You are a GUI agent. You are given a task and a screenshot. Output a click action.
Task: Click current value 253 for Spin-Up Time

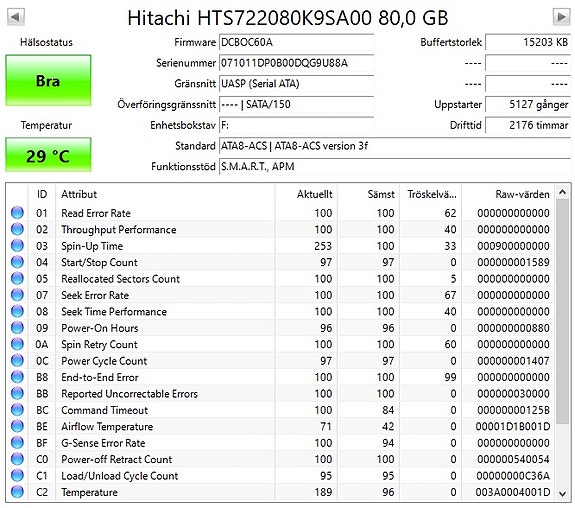323,246
